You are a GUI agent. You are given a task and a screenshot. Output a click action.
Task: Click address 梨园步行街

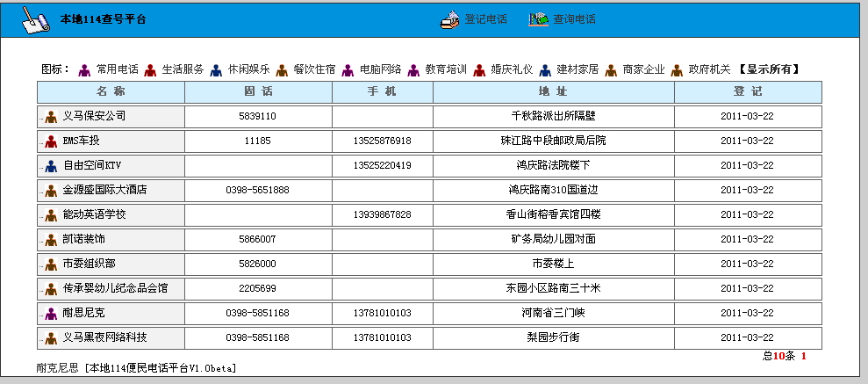tap(554, 337)
